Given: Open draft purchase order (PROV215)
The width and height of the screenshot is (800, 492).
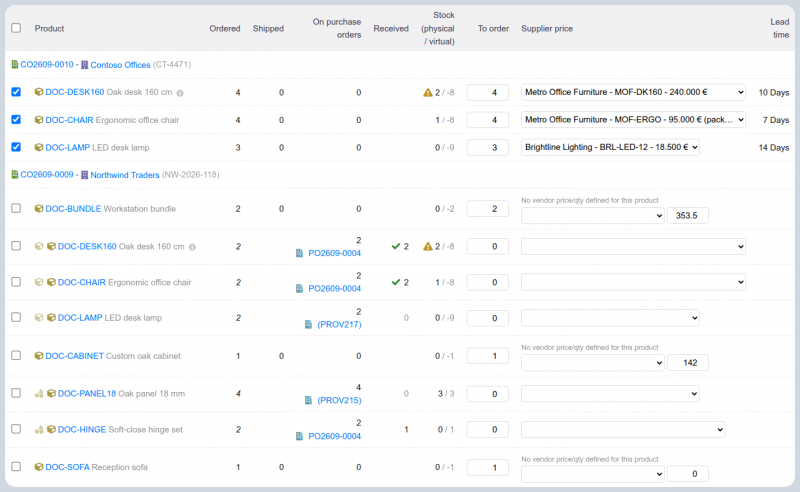Looking at the screenshot, I should tap(339, 401).
